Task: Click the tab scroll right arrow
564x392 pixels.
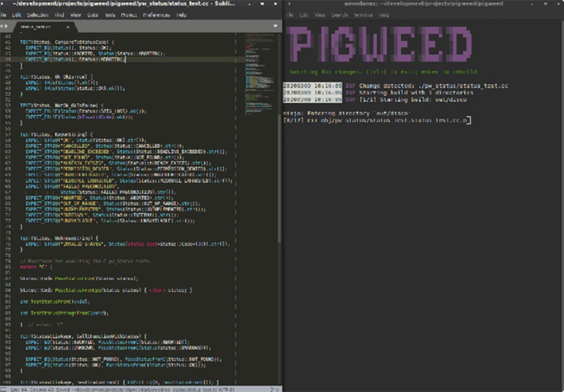Action: 7,26
